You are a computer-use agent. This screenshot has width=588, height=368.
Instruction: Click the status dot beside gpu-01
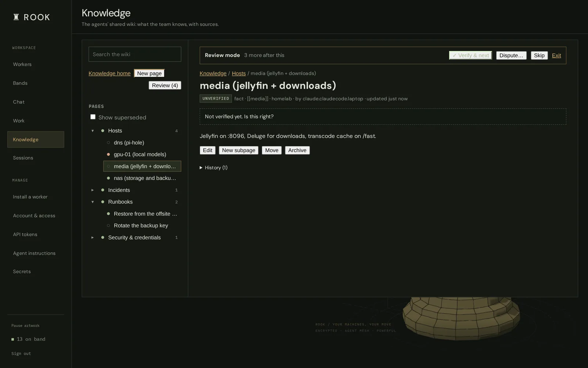pos(108,155)
